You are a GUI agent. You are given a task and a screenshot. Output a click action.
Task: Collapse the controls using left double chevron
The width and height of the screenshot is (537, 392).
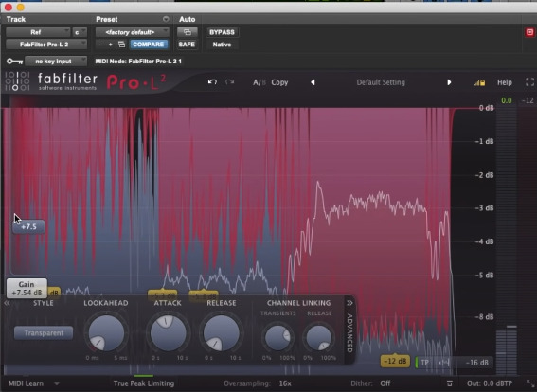(x=7, y=303)
